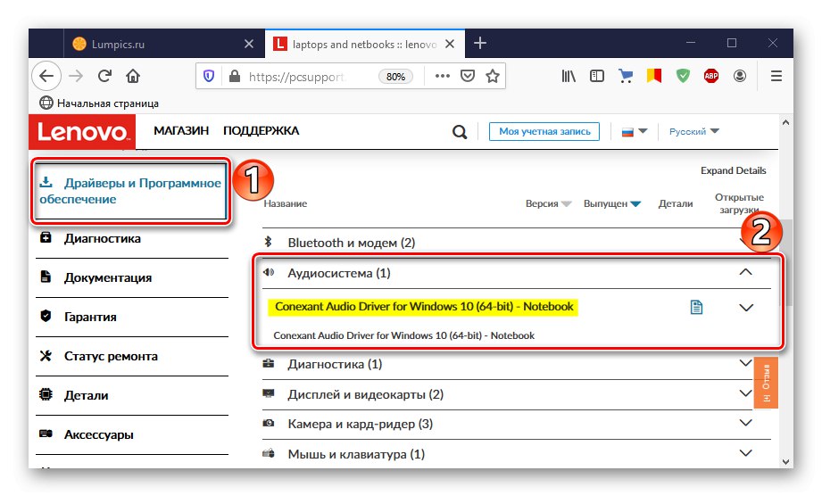Expand the Conexant Audio Driver row chevron
Image resolution: width=822 pixels, height=504 pixels.
click(x=746, y=308)
